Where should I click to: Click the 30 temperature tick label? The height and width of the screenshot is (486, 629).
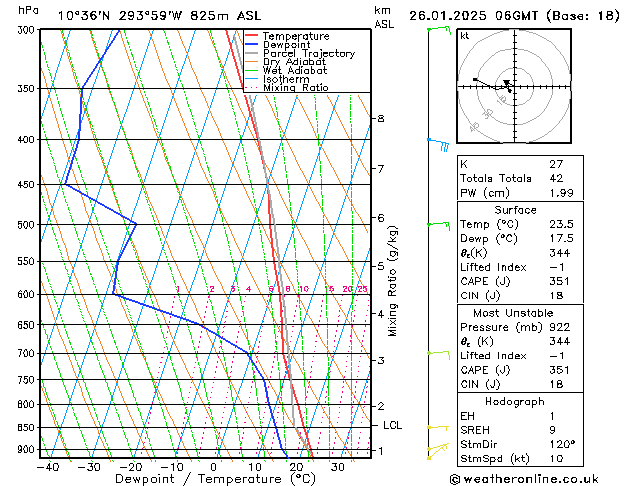pos(338,467)
